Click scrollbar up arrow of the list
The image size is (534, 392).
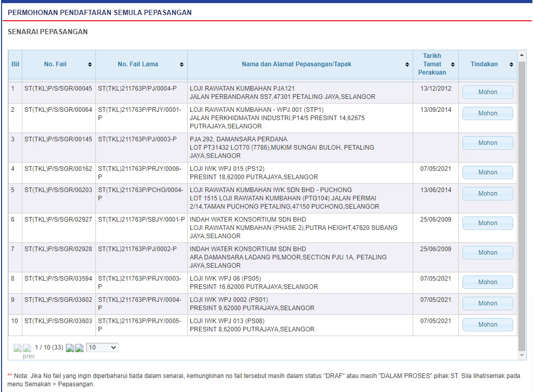[x=522, y=55]
